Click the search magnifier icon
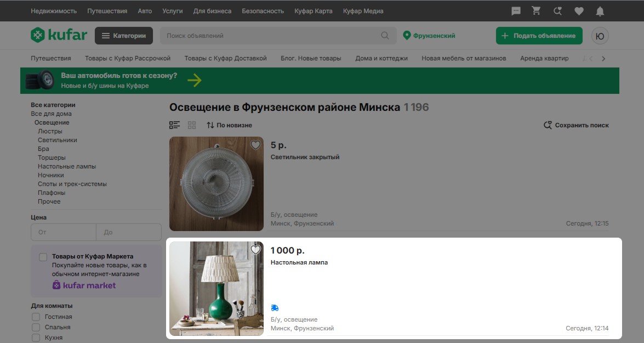This screenshot has width=644, height=343. tap(385, 36)
